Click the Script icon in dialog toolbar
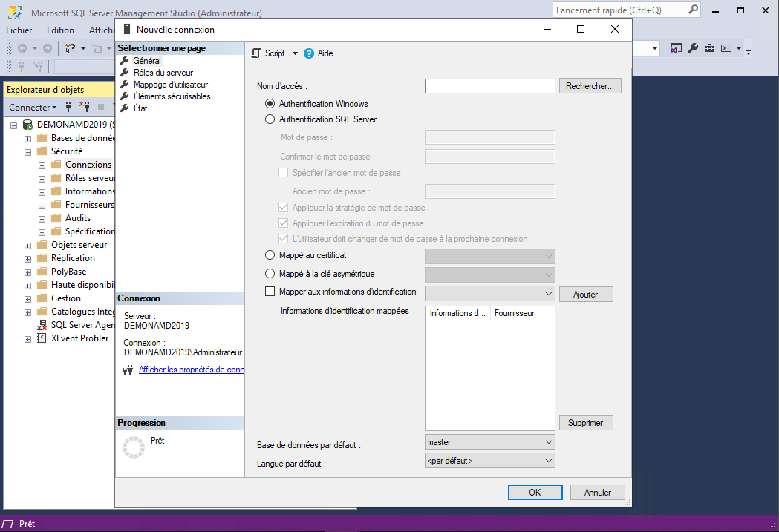Viewport: 779px width, 532px height. point(256,53)
